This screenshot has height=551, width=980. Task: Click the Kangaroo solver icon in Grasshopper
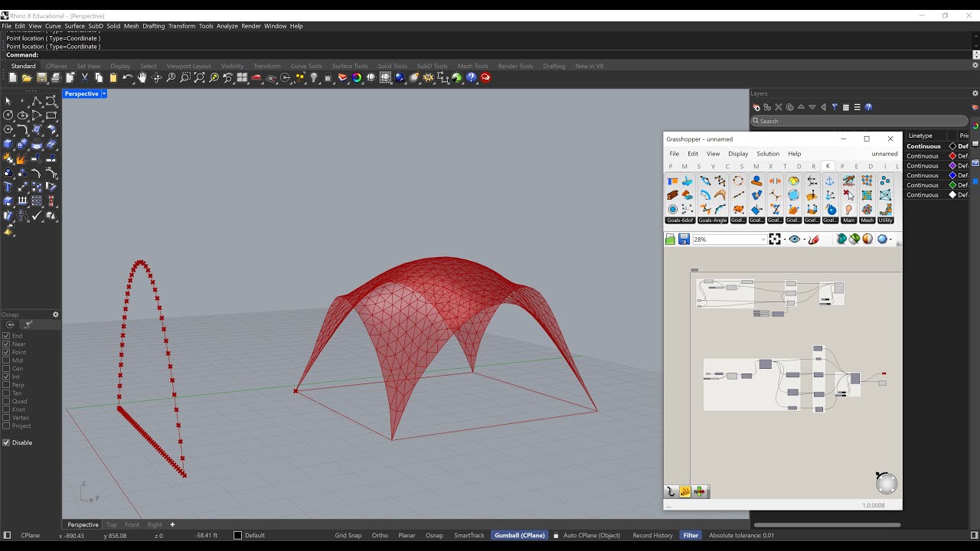tap(848, 181)
